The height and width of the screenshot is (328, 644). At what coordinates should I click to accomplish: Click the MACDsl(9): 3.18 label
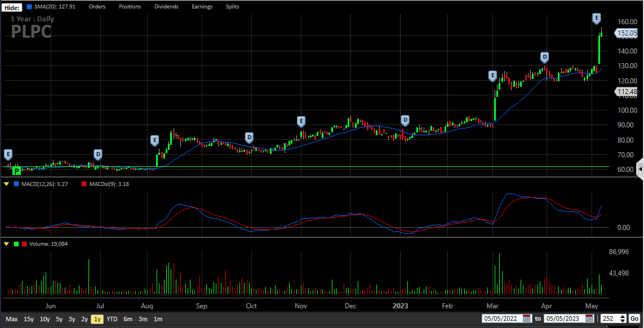click(x=109, y=184)
